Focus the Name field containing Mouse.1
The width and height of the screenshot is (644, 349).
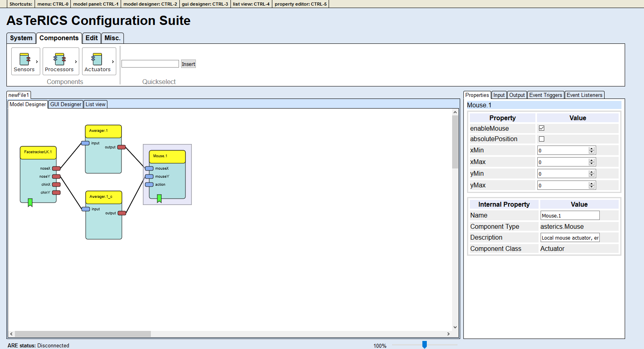570,216
